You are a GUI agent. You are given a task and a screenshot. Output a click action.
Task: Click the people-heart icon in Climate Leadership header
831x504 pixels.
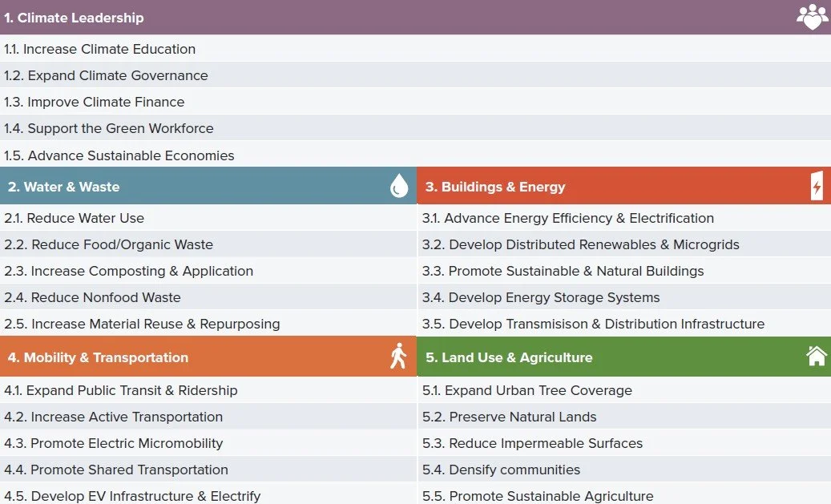(x=812, y=17)
